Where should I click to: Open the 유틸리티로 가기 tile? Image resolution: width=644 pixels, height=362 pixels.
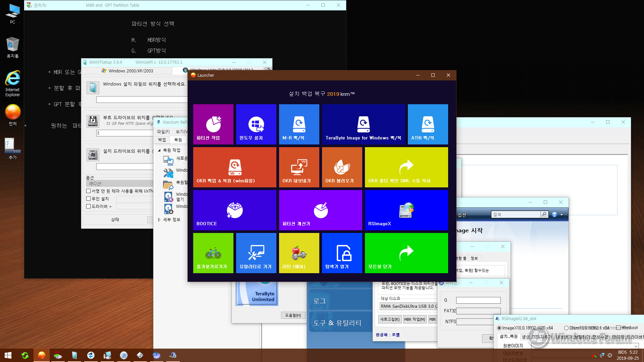[256, 253]
